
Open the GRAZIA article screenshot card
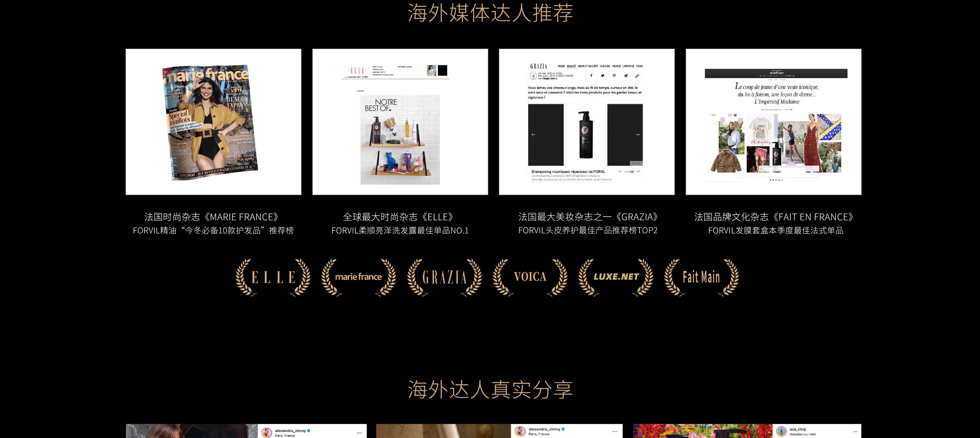[587, 122]
